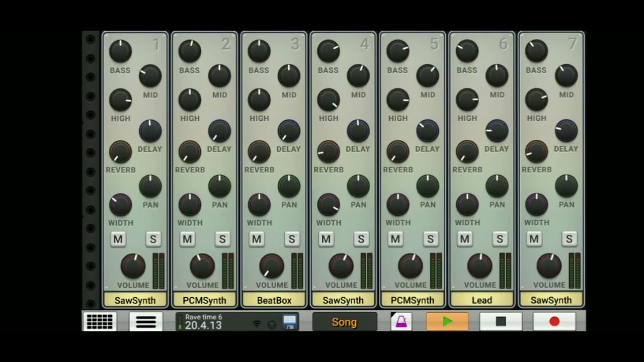This screenshot has width=644, height=362.
Task: Click the channel 1 Mid knob
Action: click(150, 76)
